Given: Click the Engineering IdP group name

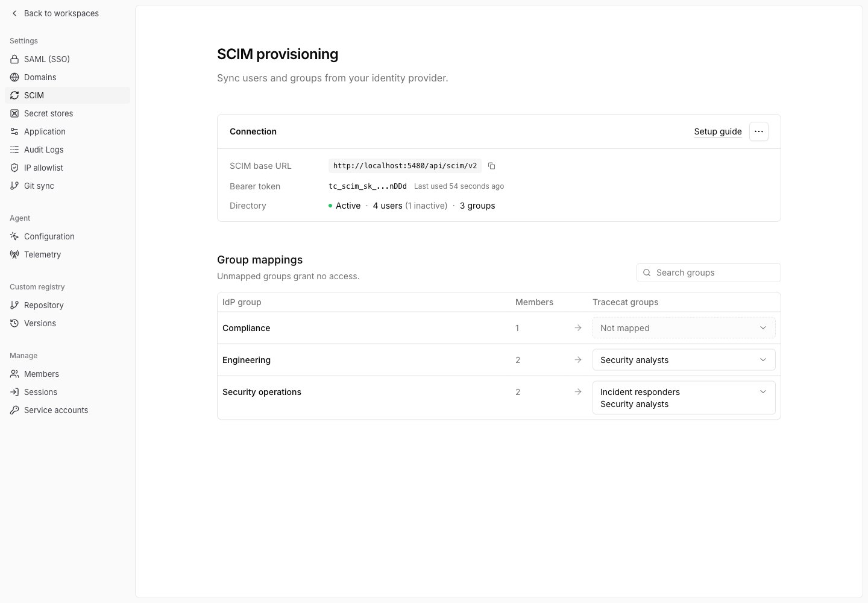Looking at the screenshot, I should point(247,360).
